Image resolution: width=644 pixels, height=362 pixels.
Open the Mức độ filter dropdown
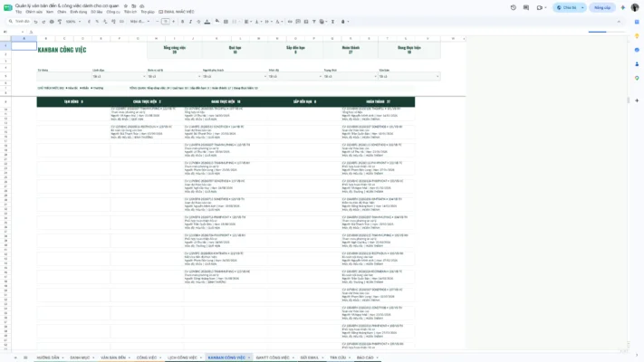coord(295,76)
